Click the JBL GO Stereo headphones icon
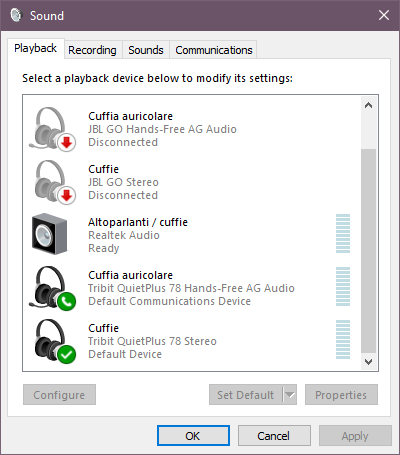Viewport: 400px width, 455px height. tap(55, 182)
